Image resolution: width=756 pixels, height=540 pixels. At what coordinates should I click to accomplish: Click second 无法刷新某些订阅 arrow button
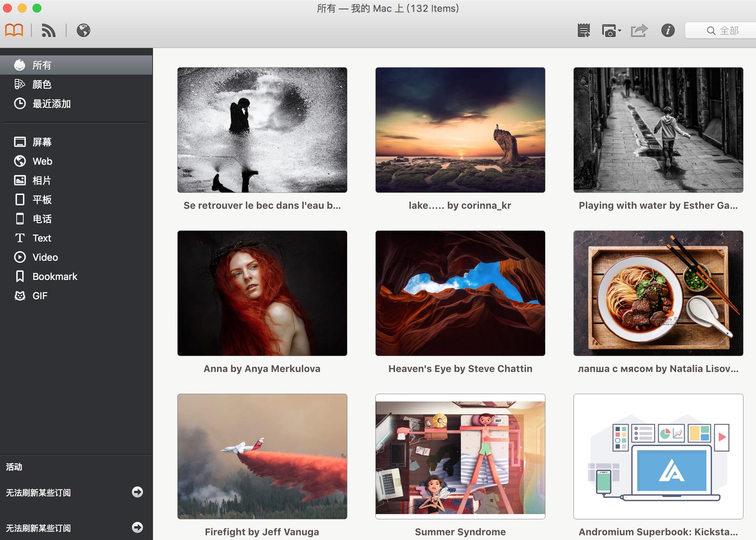[137, 527]
